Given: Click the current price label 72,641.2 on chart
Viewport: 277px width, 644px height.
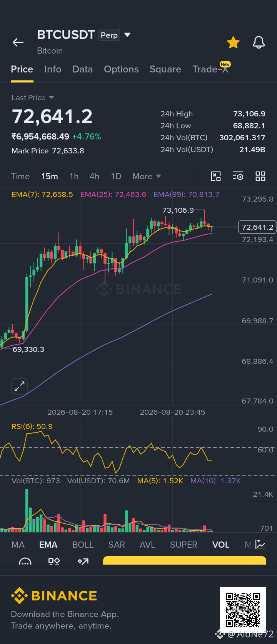Looking at the screenshot, I should click(257, 227).
